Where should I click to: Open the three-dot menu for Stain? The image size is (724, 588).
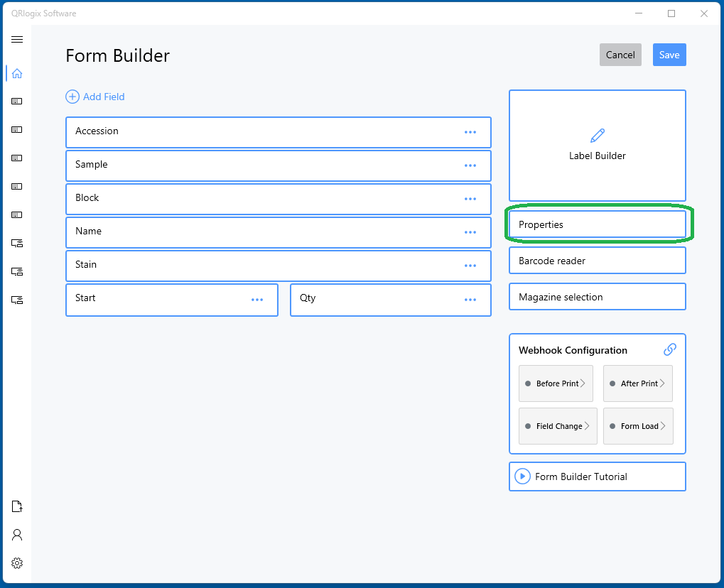point(470,266)
